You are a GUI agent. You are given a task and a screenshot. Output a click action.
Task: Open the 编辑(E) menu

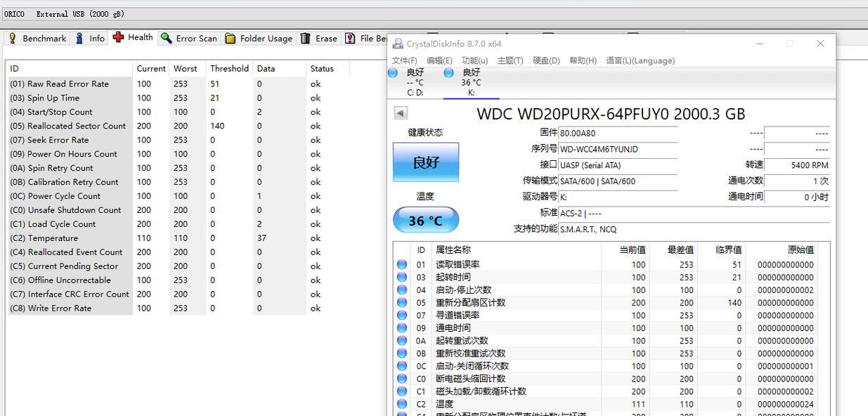pyautogui.click(x=439, y=60)
